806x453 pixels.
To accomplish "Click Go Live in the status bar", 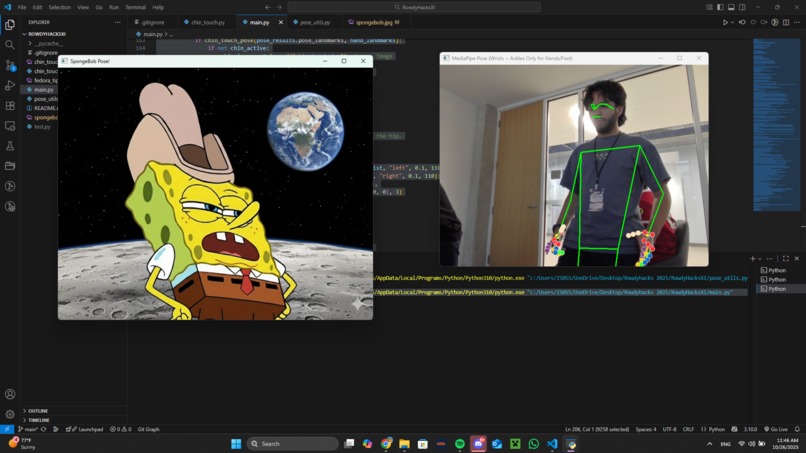I will coord(776,429).
